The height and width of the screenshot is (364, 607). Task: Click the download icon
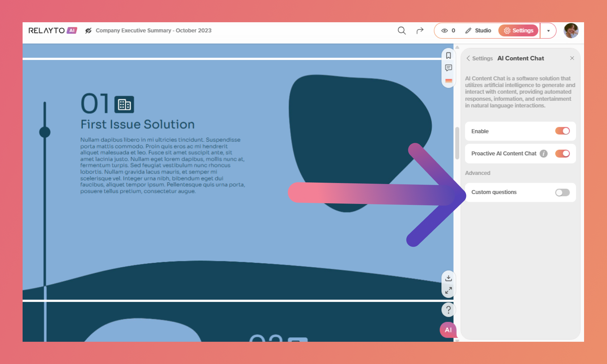(x=449, y=278)
